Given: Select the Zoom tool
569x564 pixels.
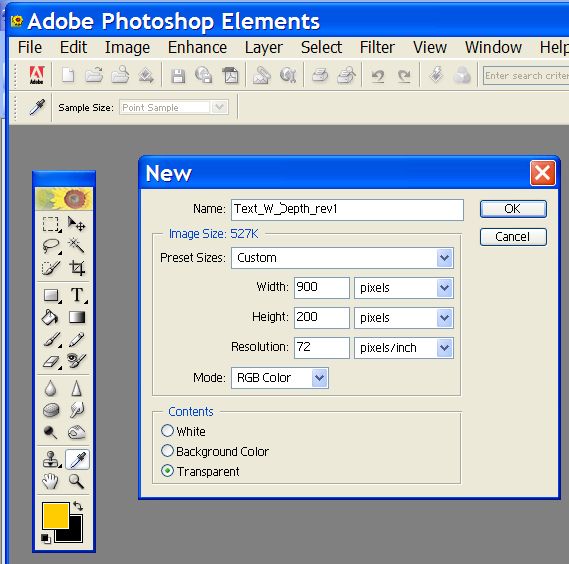Looking at the screenshot, I should (x=77, y=482).
